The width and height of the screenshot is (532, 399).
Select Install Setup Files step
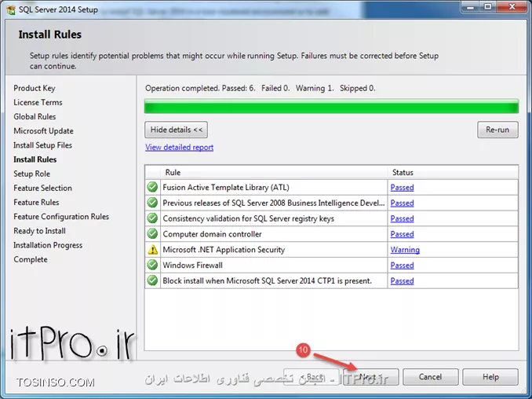coord(42,145)
